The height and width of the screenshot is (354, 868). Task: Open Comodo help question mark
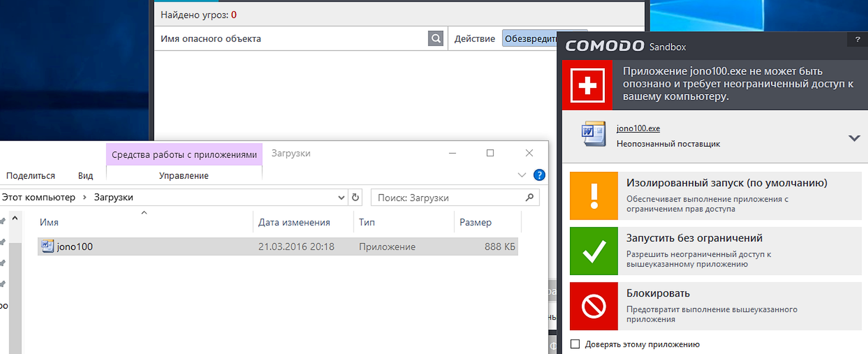857,39
